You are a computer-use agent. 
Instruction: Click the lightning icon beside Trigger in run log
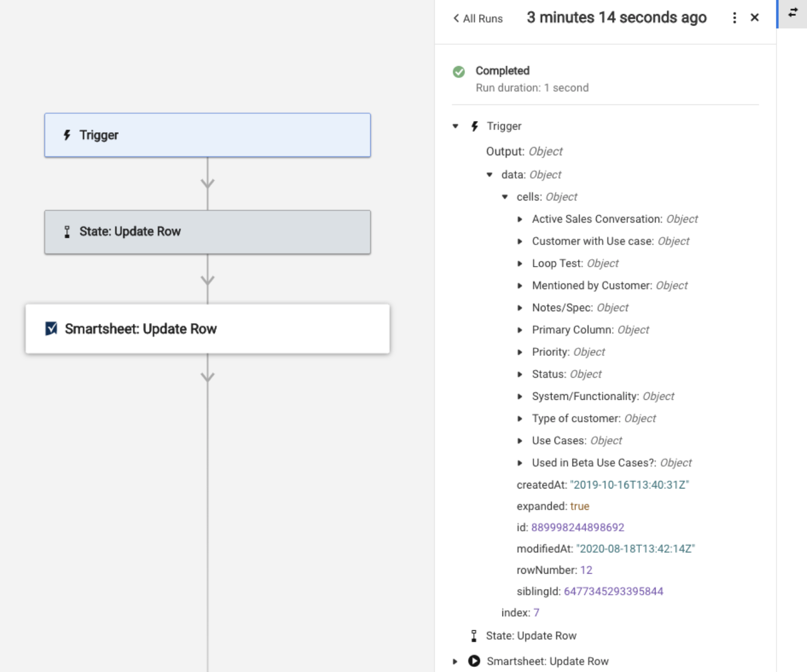475,126
